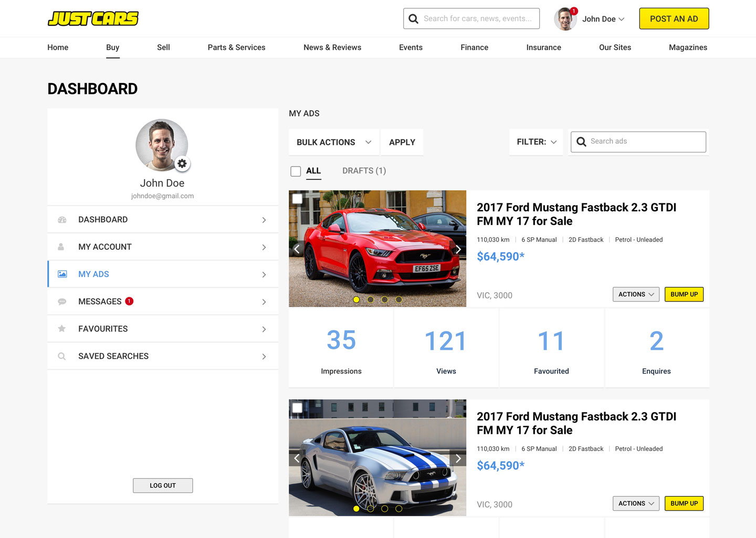This screenshot has height=538, width=756.
Task: Open the Filter dropdown
Action: tap(536, 142)
